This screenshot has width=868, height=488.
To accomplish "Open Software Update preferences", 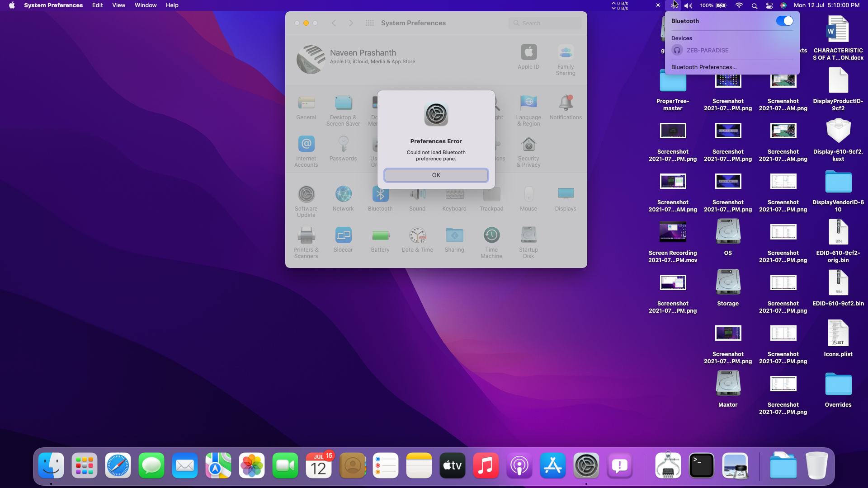I will [306, 195].
